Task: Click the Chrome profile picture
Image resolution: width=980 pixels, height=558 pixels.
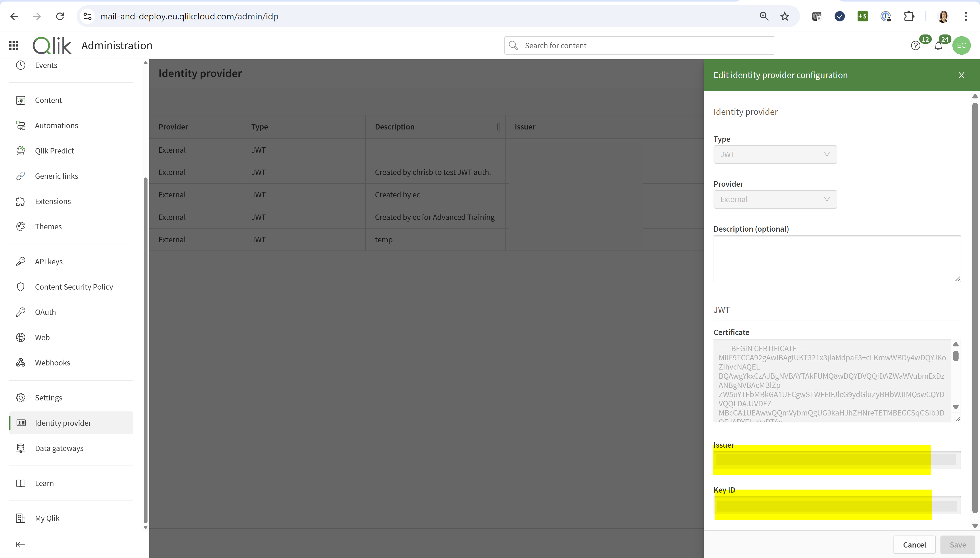Action: pyautogui.click(x=943, y=16)
